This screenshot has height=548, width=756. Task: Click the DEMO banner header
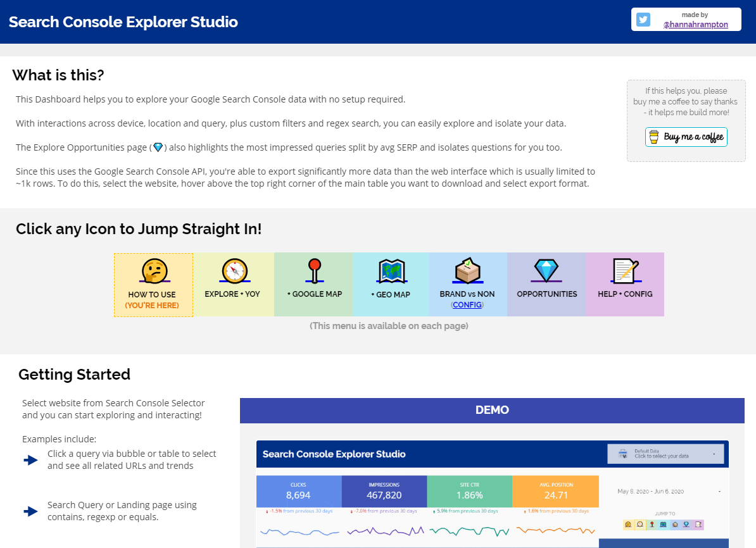tap(492, 410)
